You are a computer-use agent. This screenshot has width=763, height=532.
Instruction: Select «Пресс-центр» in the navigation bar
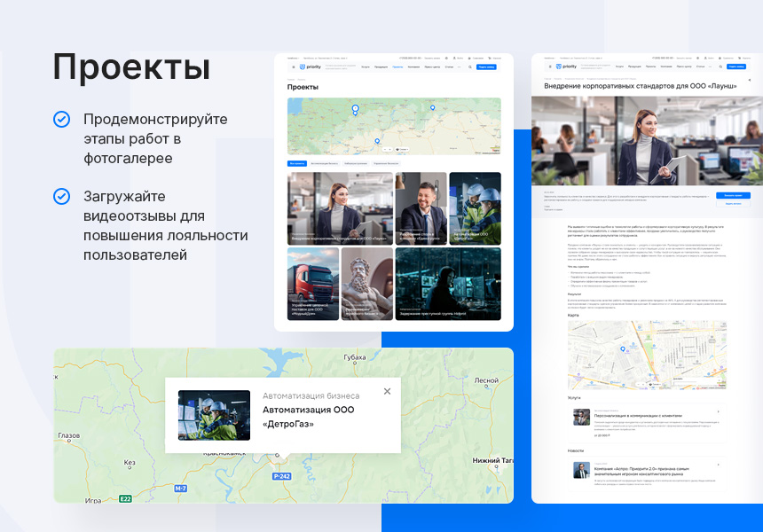pos(432,66)
